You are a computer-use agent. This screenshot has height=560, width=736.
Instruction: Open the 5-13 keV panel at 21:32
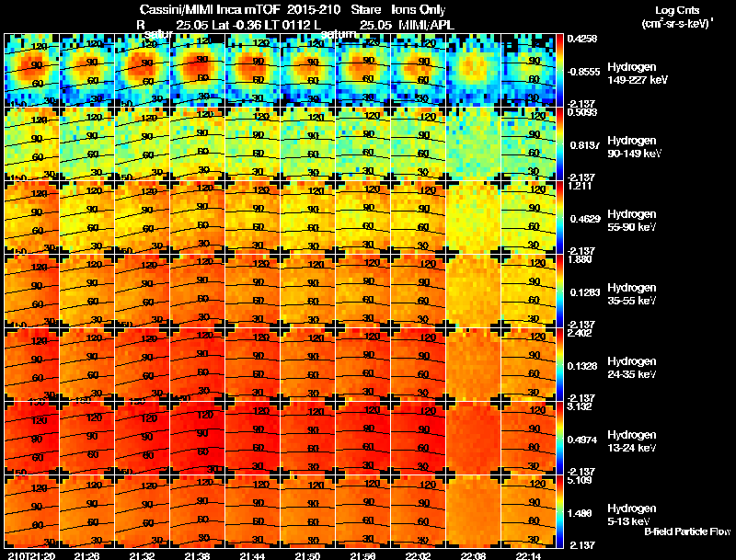click(143, 511)
